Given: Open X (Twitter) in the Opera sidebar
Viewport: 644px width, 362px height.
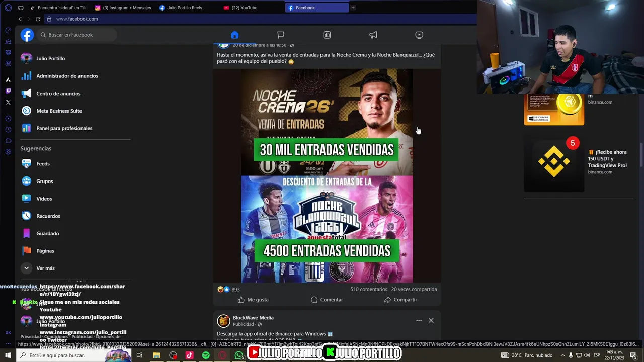Looking at the screenshot, I should [8, 102].
